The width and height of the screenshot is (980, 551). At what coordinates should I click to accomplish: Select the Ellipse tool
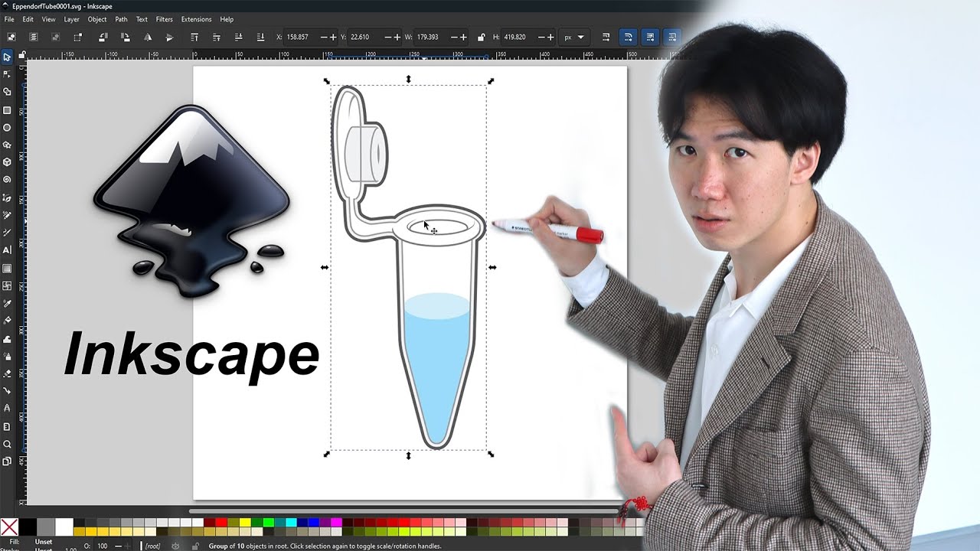[x=7, y=128]
